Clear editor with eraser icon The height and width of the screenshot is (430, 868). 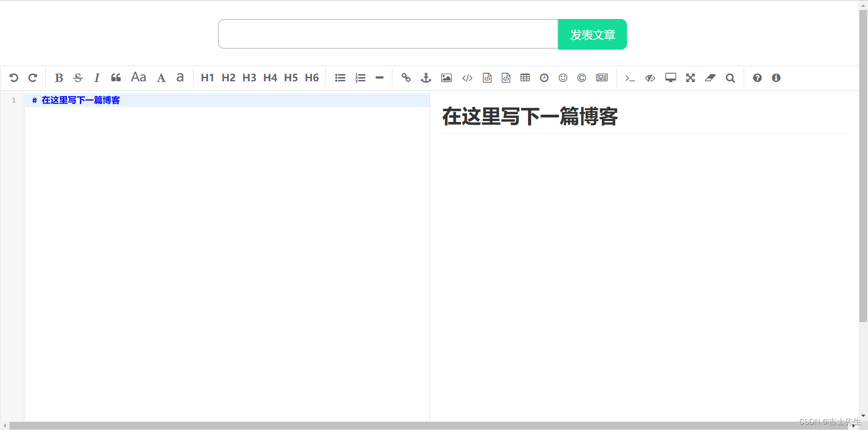pos(710,78)
